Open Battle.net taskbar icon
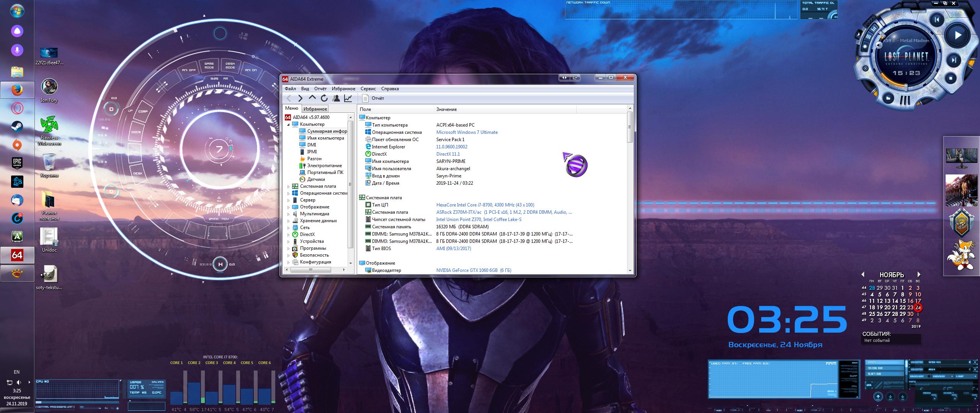The image size is (980, 413). (x=17, y=182)
